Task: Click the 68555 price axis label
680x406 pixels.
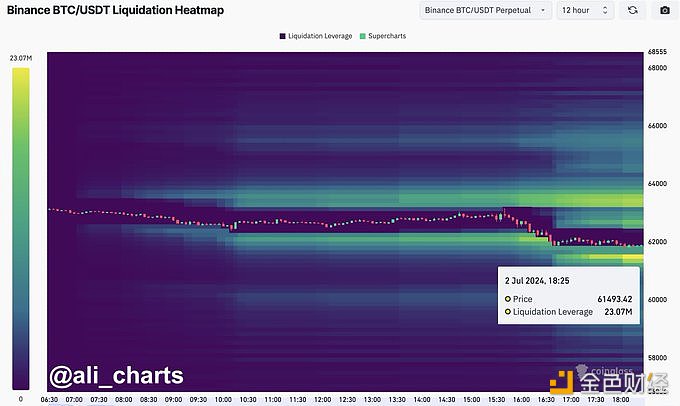Action: click(657, 52)
